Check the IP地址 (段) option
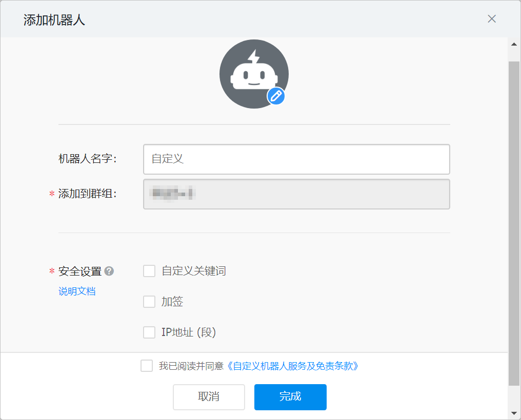521x420 pixels. click(149, 332)
